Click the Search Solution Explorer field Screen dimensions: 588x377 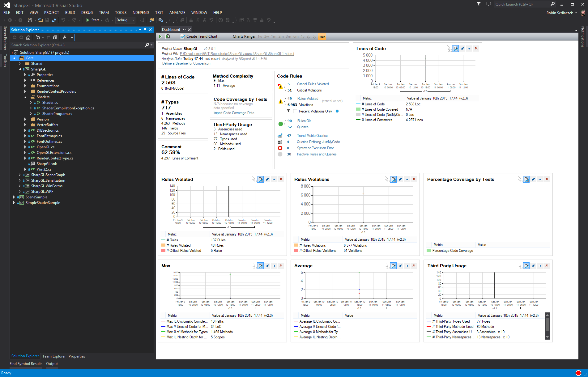[x=78, y=45]
